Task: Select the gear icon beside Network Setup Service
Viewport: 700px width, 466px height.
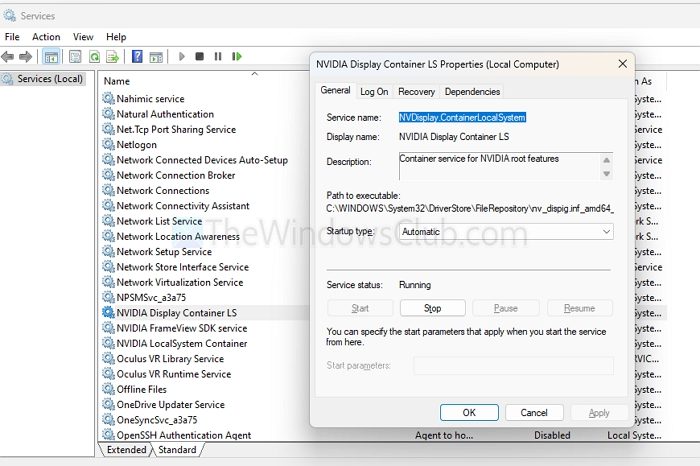Action: [108, 251]
